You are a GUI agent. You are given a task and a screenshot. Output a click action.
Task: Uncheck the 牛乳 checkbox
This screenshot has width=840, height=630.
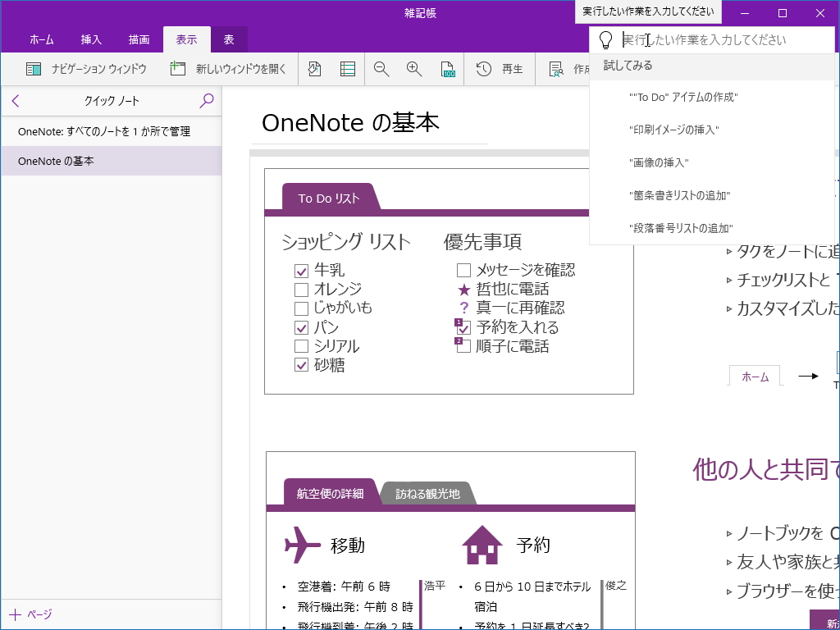tap(302, 271)
